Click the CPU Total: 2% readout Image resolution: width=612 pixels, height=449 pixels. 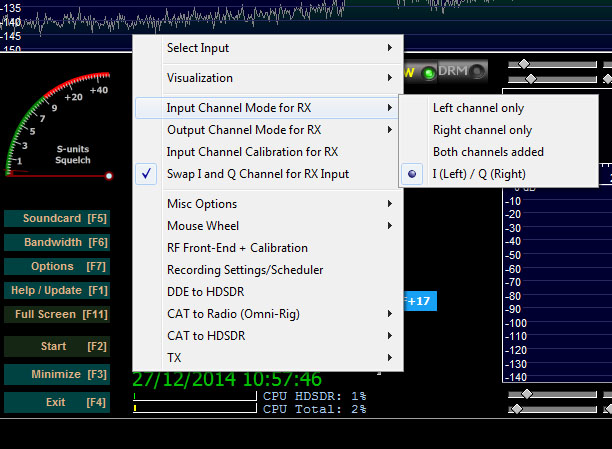[315, 409]
